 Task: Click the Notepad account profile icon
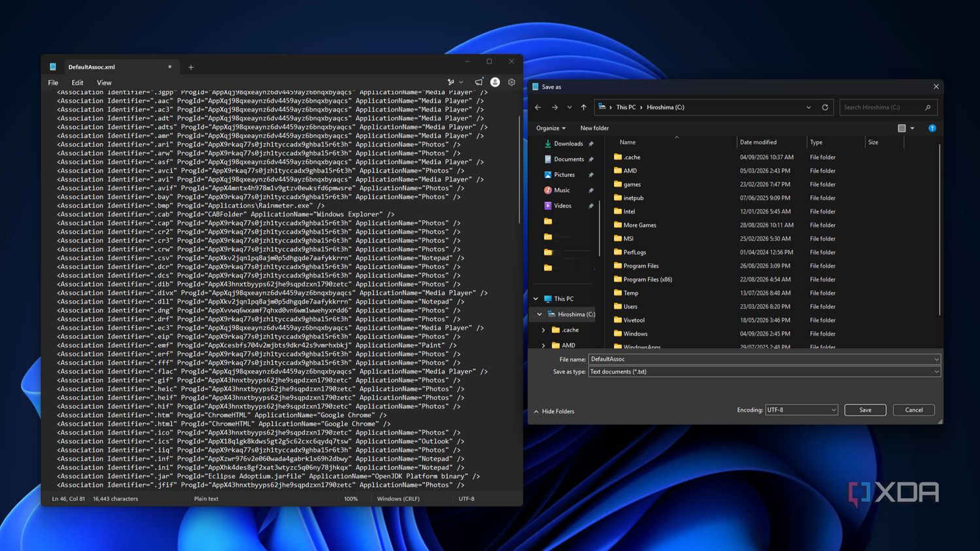pos(495,82)
